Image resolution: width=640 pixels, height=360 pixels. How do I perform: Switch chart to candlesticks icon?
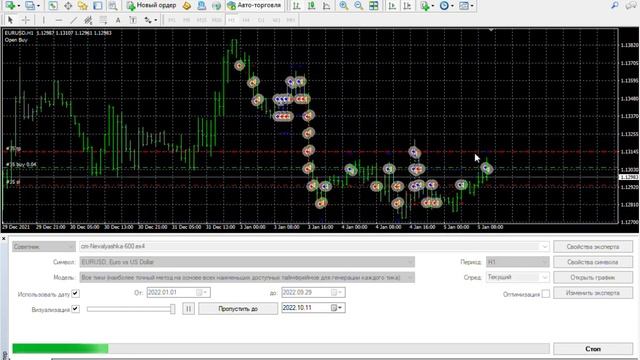[x=311, y=6]
